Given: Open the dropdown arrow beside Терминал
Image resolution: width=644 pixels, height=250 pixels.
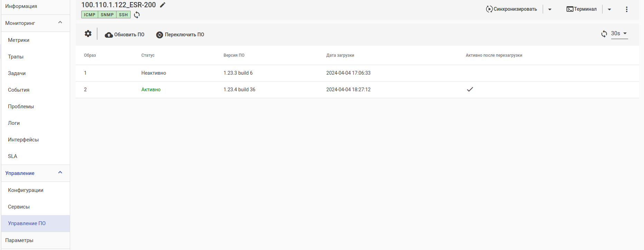Looking at the screenshot, I should [x=609, y=9].
